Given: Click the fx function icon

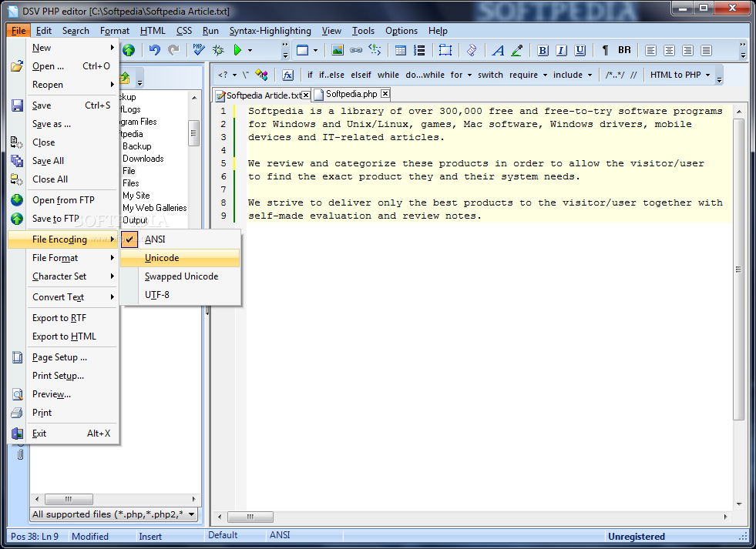Looking at the screenshot, I should pyautogui.click(x=288, y=75).
